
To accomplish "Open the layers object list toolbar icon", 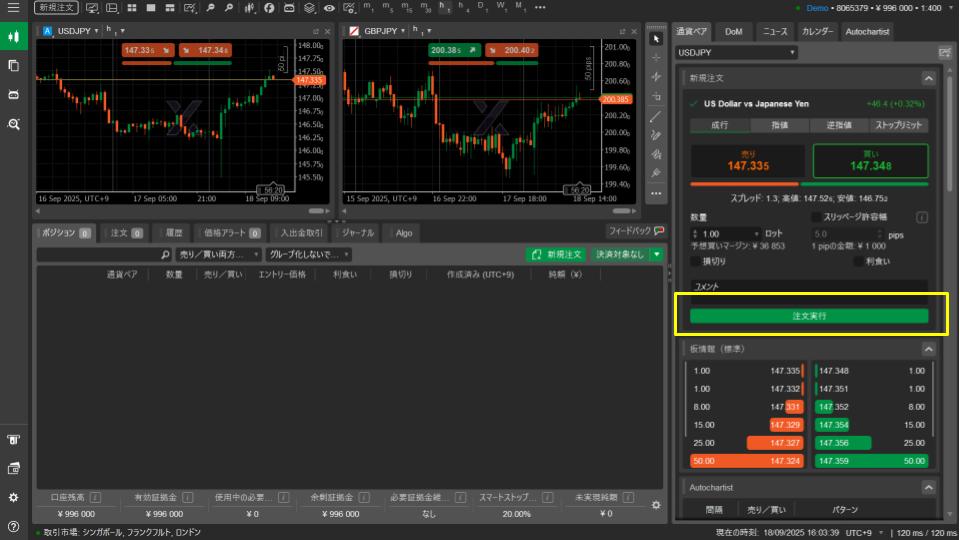I will (x=309, y=8).
